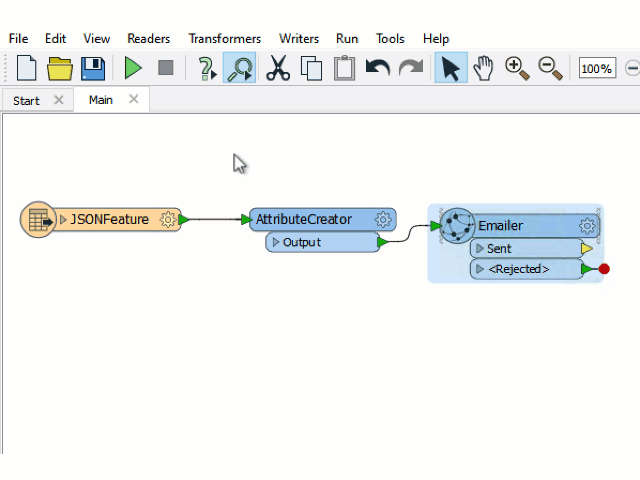Image resolution: width=640 pixels, height=480 pixels.
Task: Open the Readers menu
Action: [x=149, y=39]
